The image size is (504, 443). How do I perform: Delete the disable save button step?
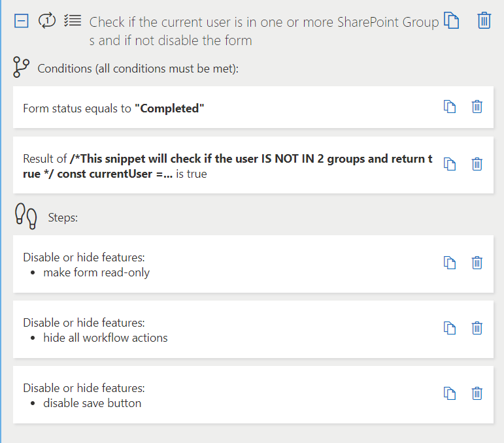[477, 393]
